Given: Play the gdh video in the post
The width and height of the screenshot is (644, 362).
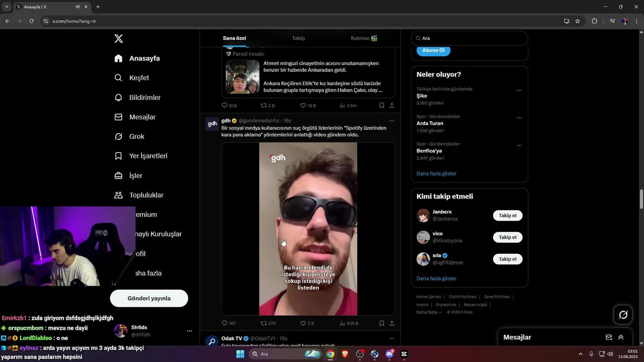Looking at the screenshot, I should [308, 229].
